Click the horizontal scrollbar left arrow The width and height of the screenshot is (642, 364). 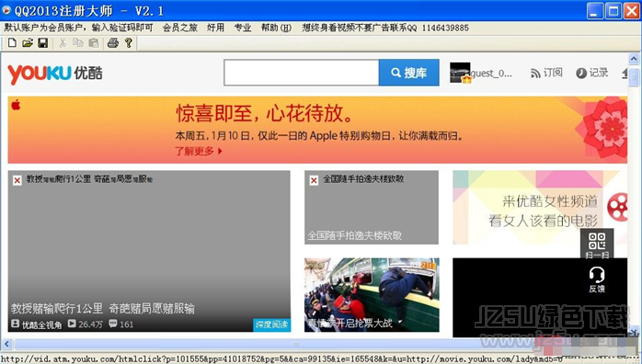(x=6, y=344)
